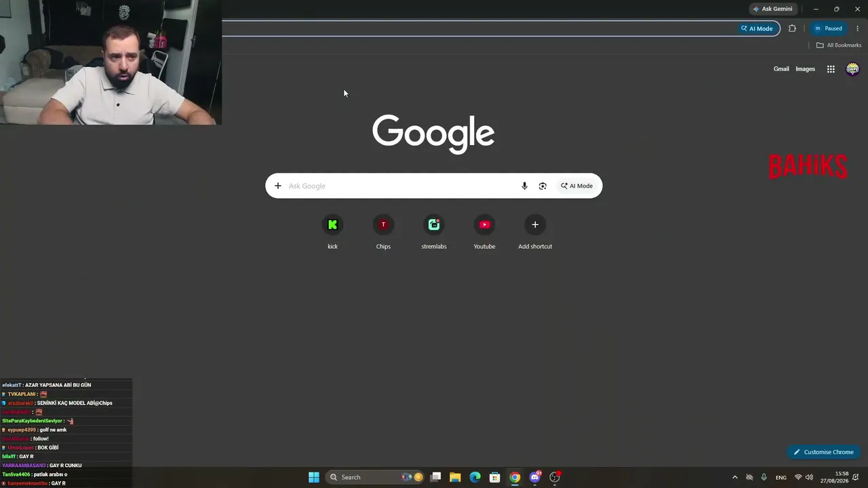Viewport: 868px width, 488px height.
Task: Click the crossed-out icon beside the tray microphone
Action: (749, 477)
